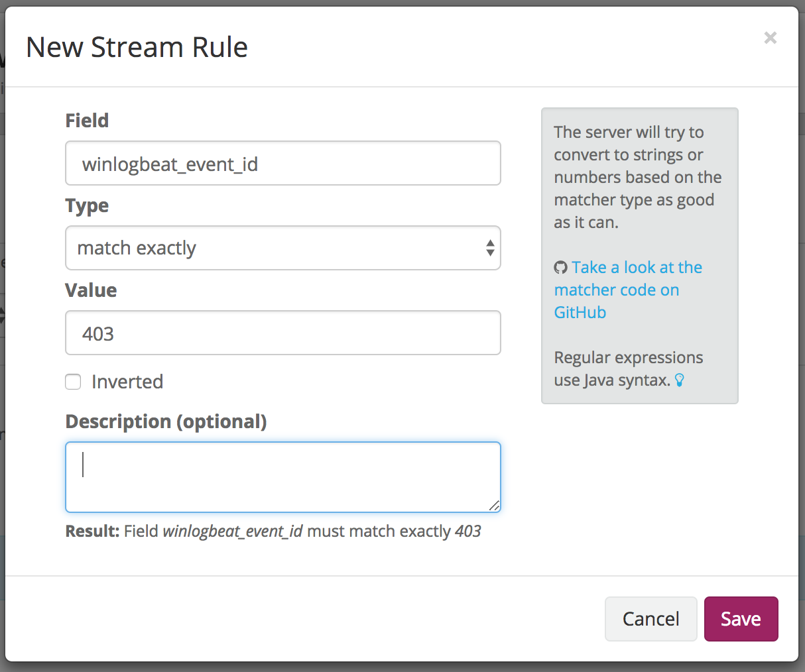
Task: Click the Result summary text
Action: (273, 532)
